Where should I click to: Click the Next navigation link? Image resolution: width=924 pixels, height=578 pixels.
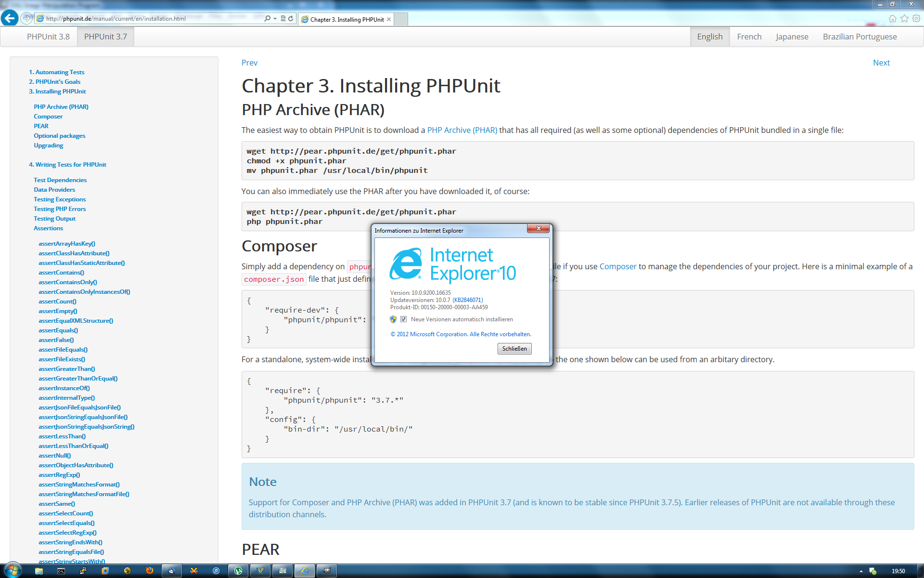[882, 63]
